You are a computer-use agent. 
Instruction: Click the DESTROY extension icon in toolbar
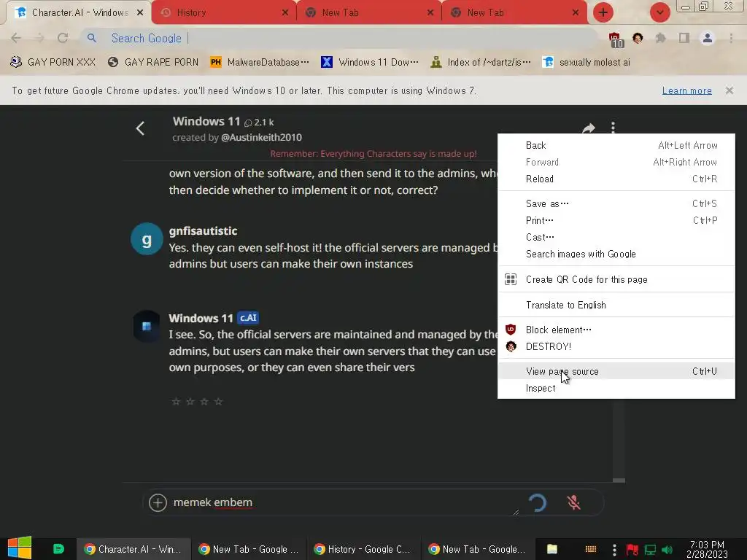pyautogui.click(x=638, y=38)
